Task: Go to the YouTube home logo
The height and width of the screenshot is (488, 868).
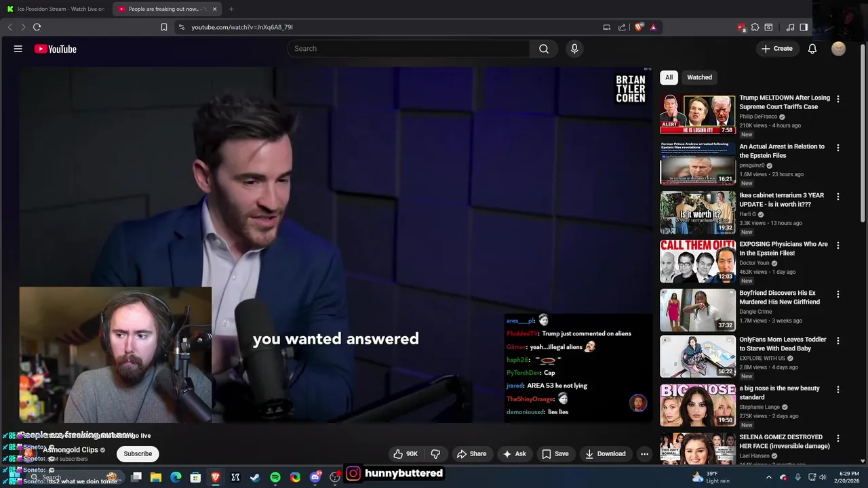Action: click(56, 49)
